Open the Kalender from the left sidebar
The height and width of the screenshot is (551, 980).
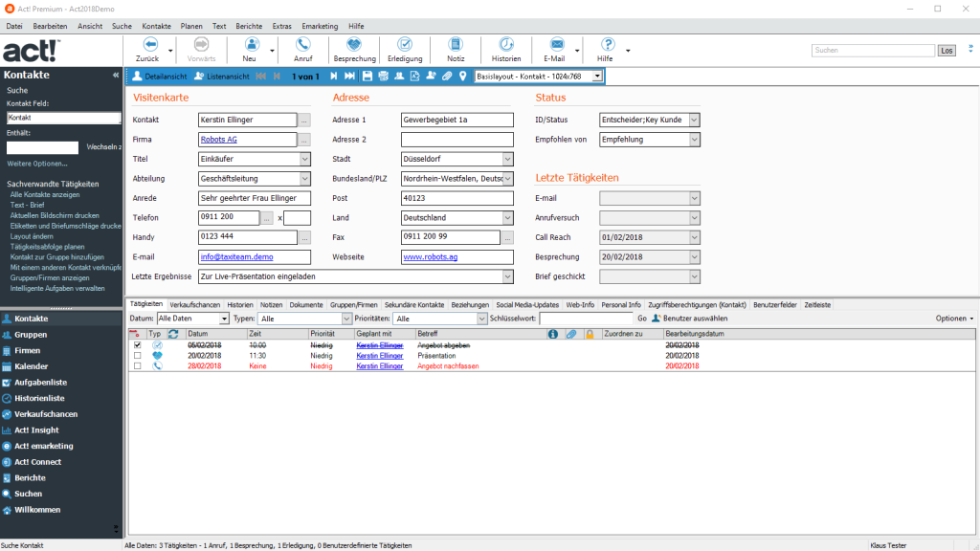click(38, 365)
